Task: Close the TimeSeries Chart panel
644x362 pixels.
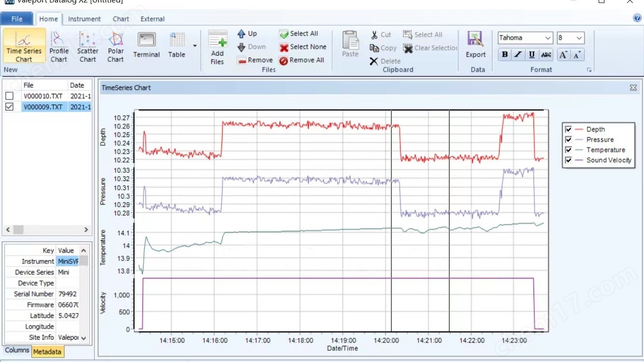Action: [x=633, y=88]
